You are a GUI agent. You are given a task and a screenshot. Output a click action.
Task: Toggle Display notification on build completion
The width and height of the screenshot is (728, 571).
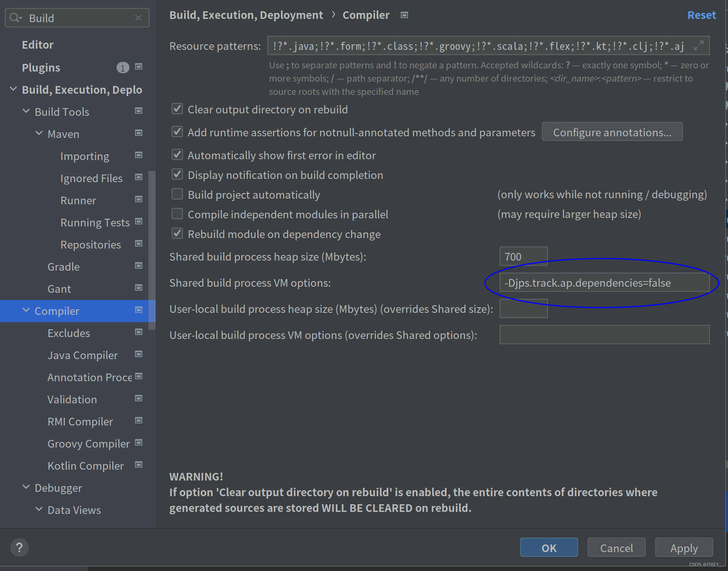click(177, 175)
